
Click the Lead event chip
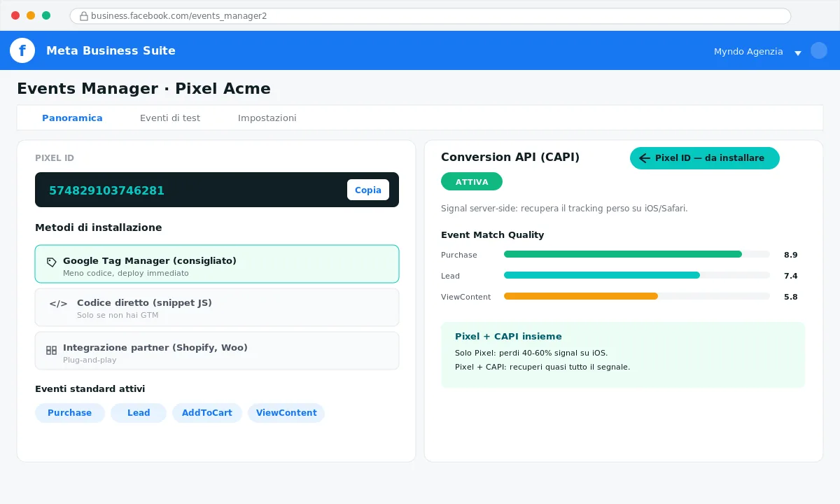click(x=139, y=413)
